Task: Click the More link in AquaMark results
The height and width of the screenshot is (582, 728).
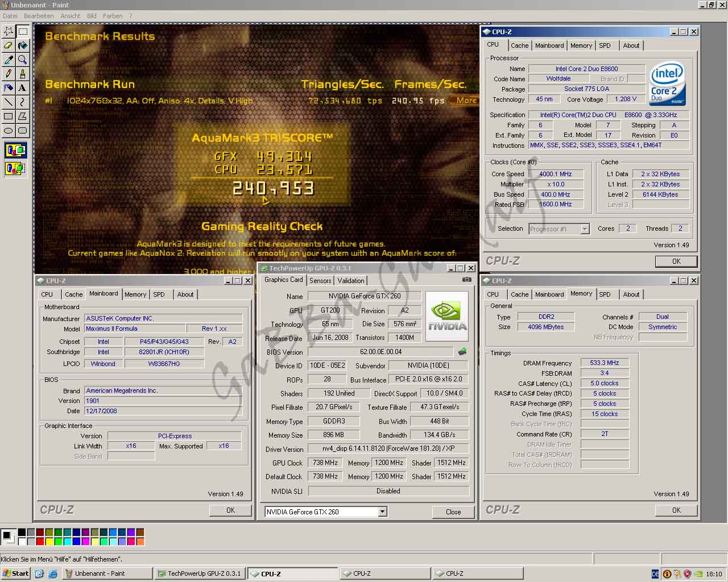Action: (x=466, y=101)
